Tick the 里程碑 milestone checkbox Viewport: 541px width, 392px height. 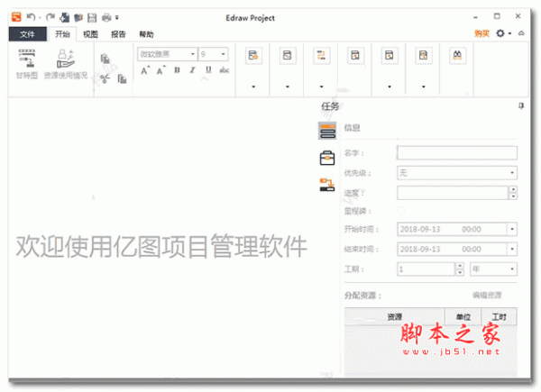401,211
